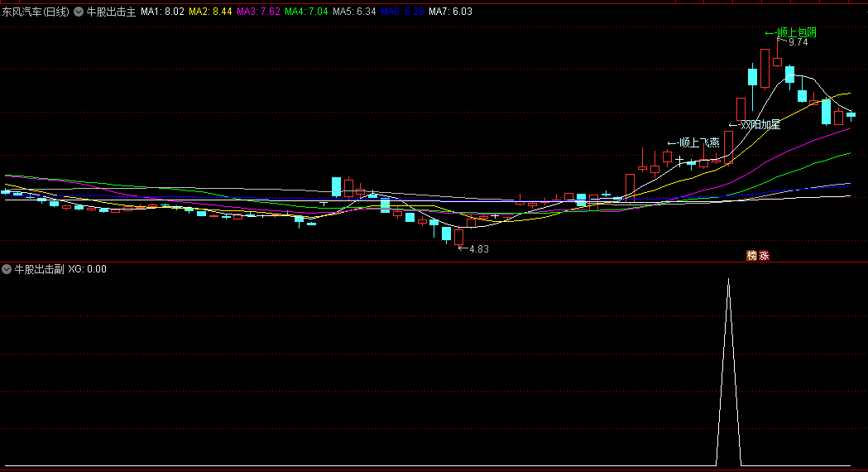Click the 4.83 low price label
Image resolution: width=868 pixels, height=472 pixels.
479,249
